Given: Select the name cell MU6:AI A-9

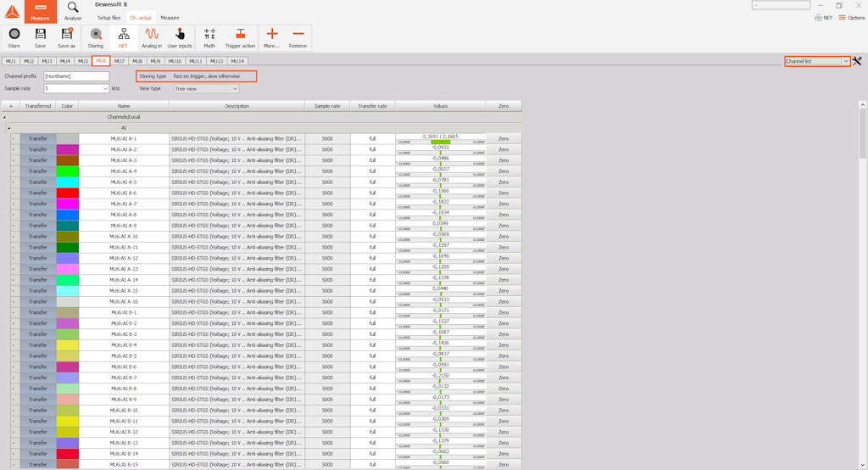Looking at the screenshot, I should pyautogui.click(x=124, y=226).
